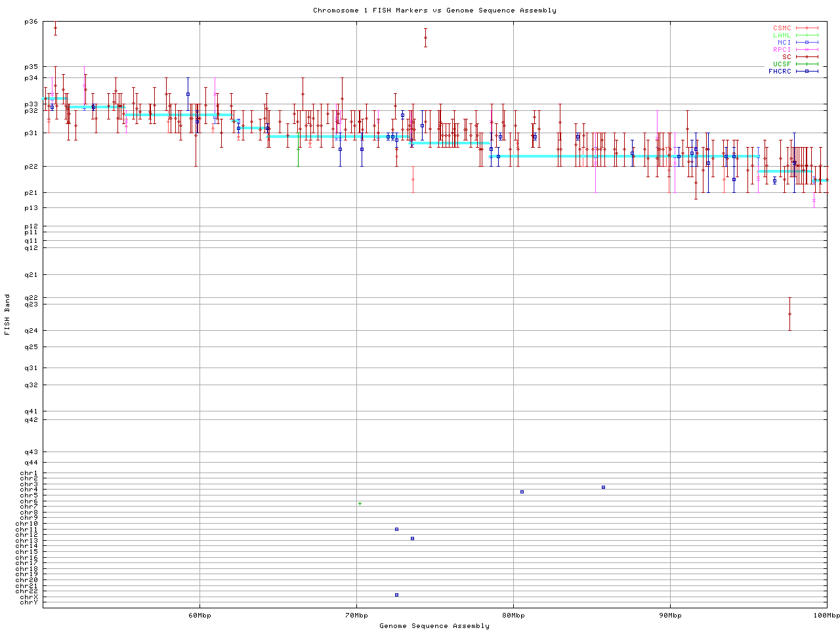Image resolution: width=840 pixels, height=630 pixels.
Task: Click the 90Mbp x-axis tick label
Action: [670, 616]
